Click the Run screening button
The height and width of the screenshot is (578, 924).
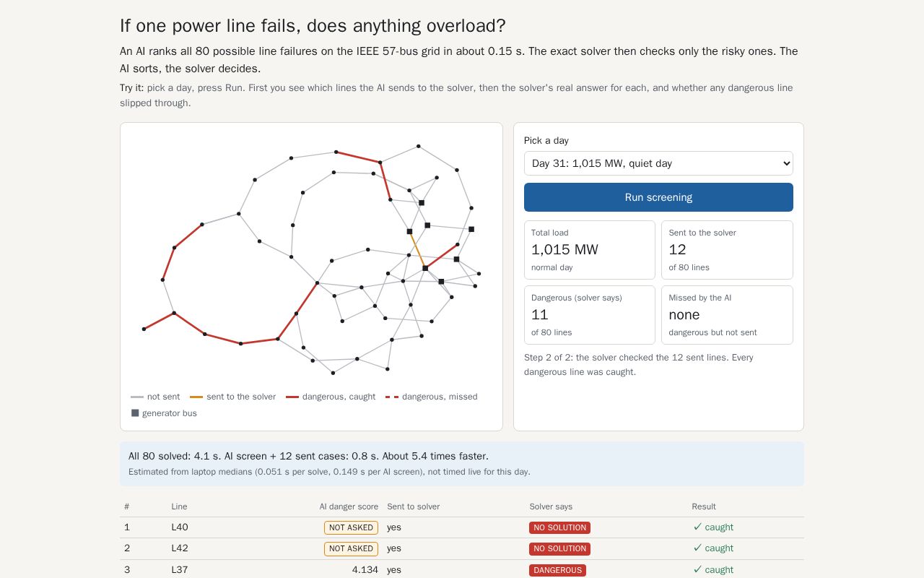[x=658, y=197]
